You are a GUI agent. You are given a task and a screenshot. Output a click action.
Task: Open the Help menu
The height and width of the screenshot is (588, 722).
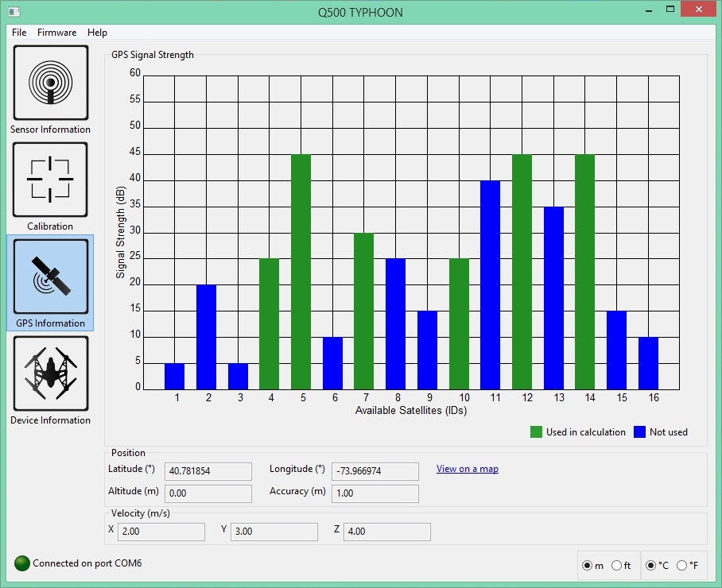[97, 33]
